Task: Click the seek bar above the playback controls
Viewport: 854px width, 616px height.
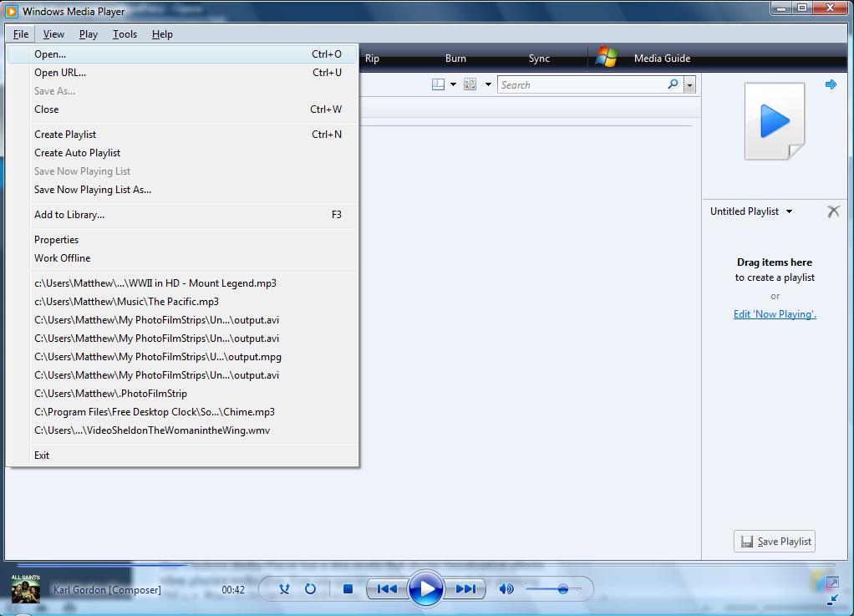Action: (426, 565)
